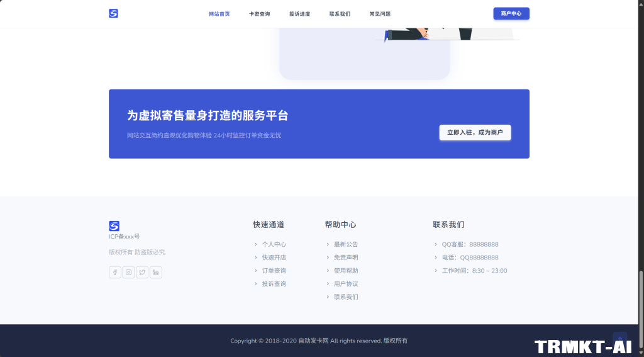The height and width of the screenshot is (357, 644).
Task: Open 投诉进度 in the top navigation
Action: [x=300, y=14]
